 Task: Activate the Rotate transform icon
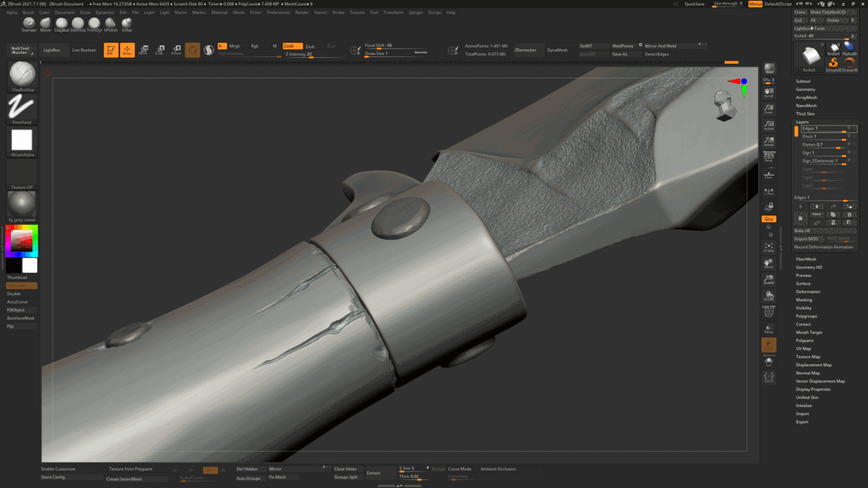(176, 51)
